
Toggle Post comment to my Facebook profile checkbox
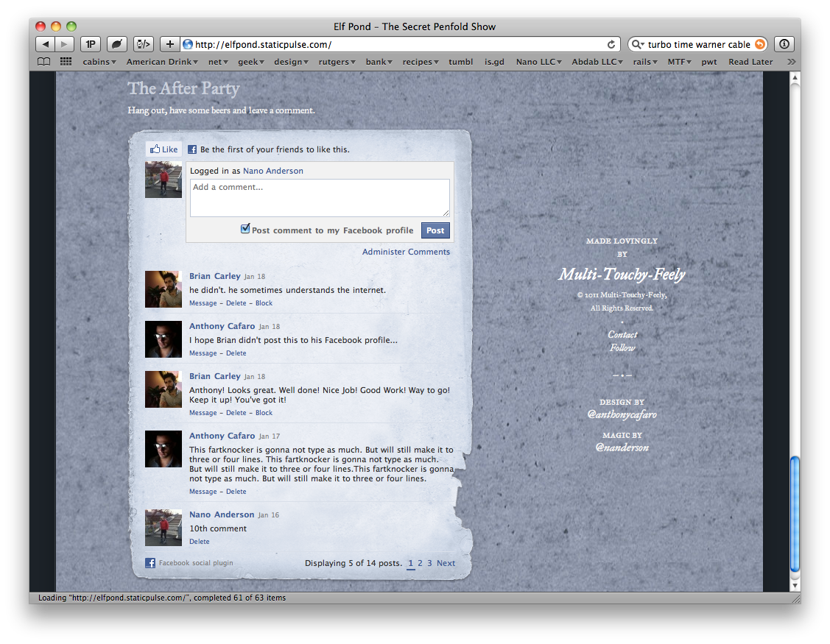click(245, 230)
